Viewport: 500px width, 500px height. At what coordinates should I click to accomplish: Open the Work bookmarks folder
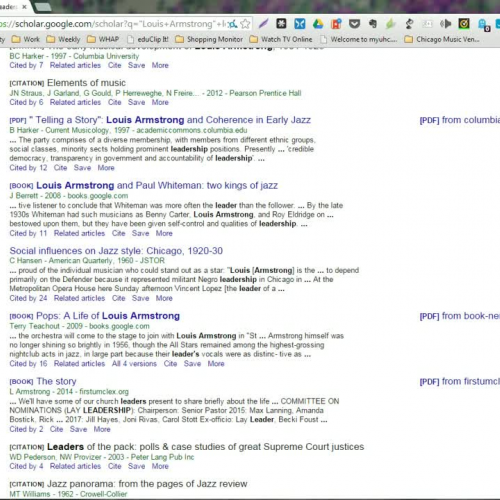coord(26,39)
